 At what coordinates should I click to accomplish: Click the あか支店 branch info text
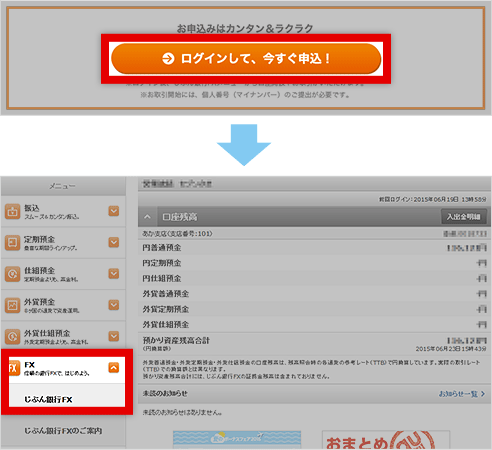click(177, 234)
